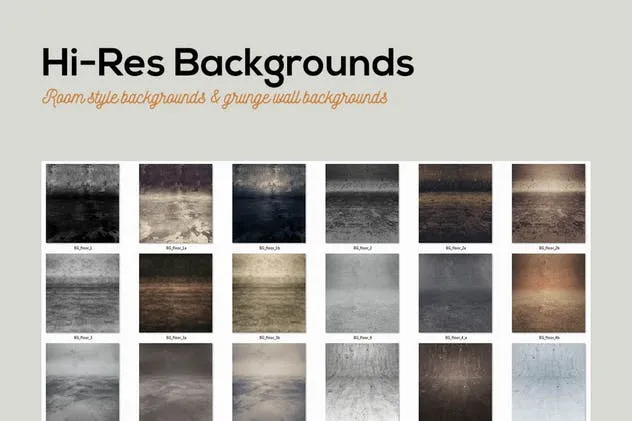Screen dimensions: 632x421
Task: Select the BG_floor_4 light gray thumbnail
Action: [362, 293]
